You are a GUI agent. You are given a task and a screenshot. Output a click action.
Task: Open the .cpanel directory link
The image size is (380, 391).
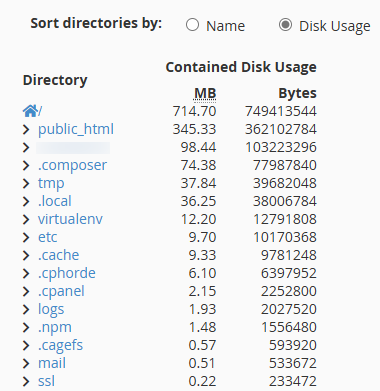[61, 292]
